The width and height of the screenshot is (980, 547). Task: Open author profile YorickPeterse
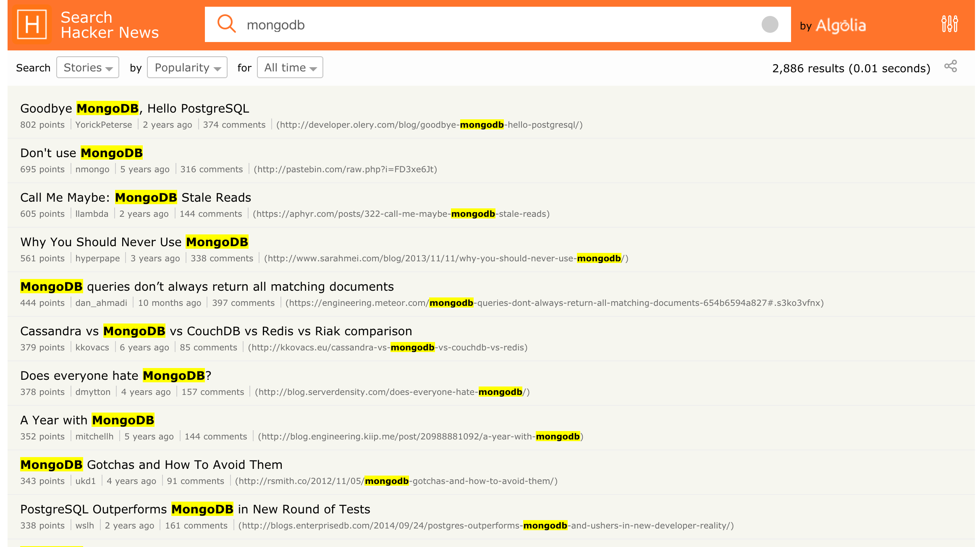(103, 125)
